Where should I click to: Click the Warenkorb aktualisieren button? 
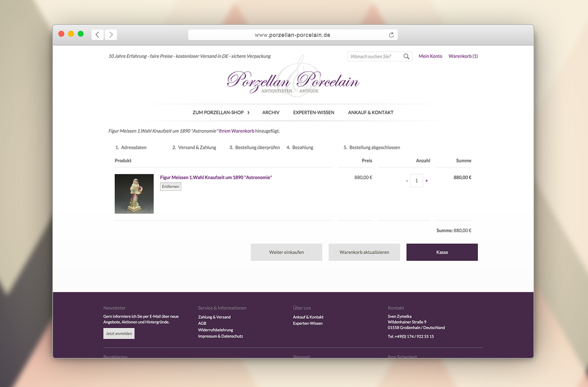(x=364, y=252)
